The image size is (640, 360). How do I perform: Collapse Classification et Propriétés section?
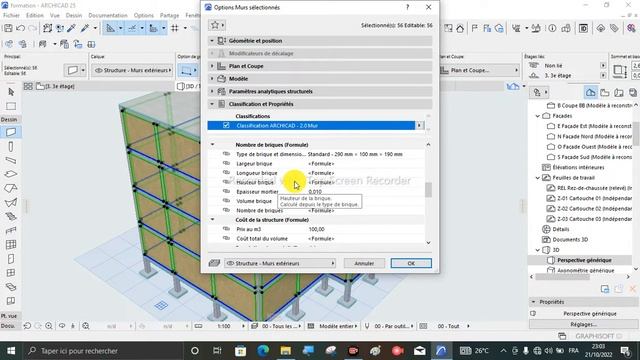click(212, 104)
